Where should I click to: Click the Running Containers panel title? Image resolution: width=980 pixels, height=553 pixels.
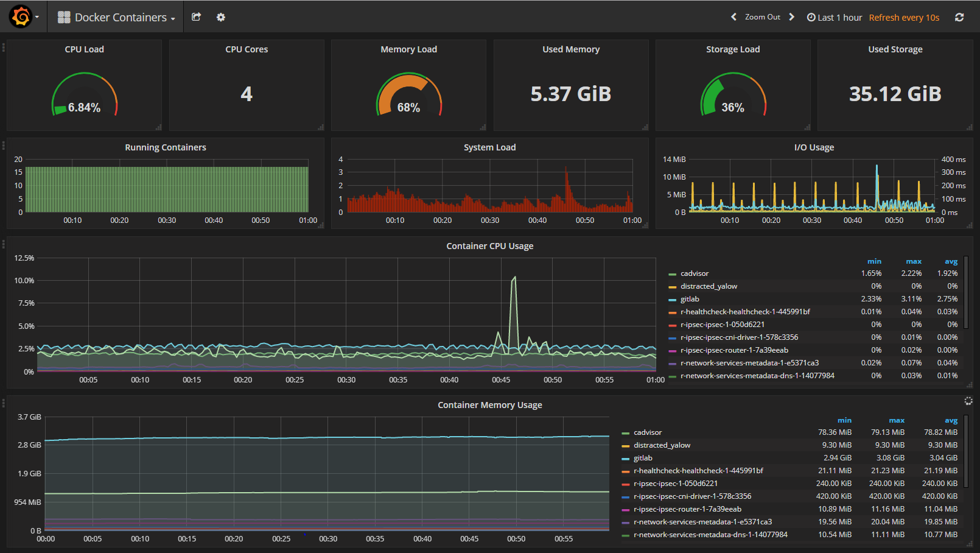pos(166,147)
